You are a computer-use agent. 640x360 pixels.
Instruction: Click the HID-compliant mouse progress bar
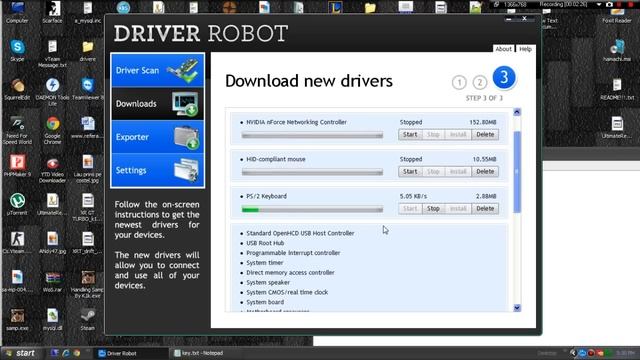pyautogui.click(x=312, y=172)
